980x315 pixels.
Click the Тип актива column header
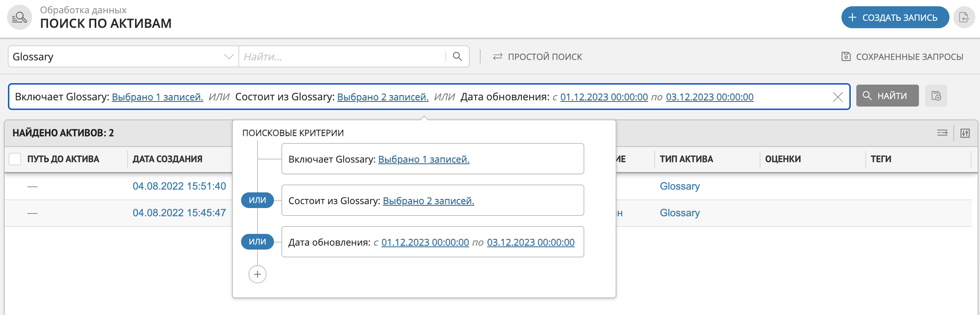click(686, 159)
